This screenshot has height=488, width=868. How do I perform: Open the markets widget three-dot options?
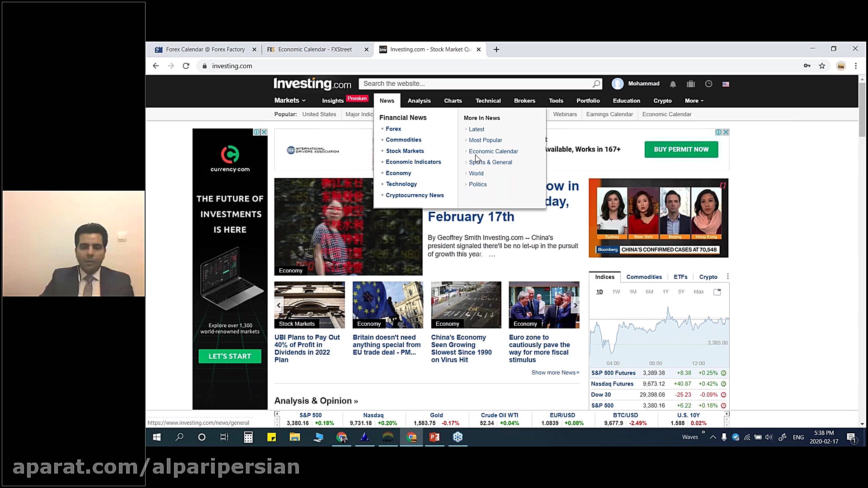tap(727, 277)
